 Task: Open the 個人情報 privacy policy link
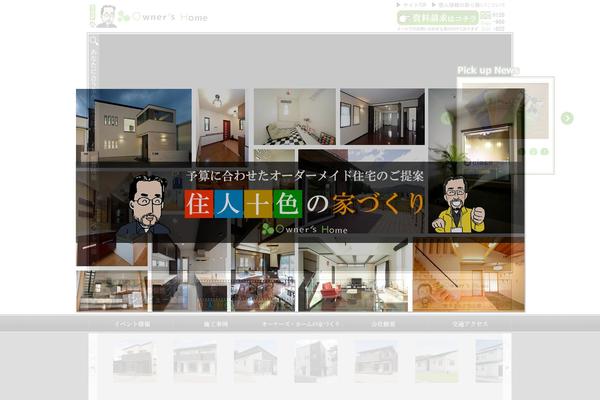click(468, 5)
